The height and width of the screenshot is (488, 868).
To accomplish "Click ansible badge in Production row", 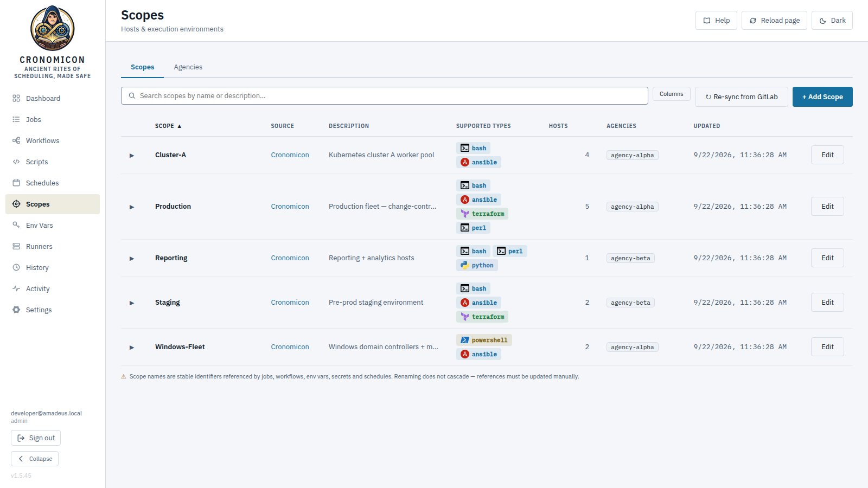I will point(478,200).
